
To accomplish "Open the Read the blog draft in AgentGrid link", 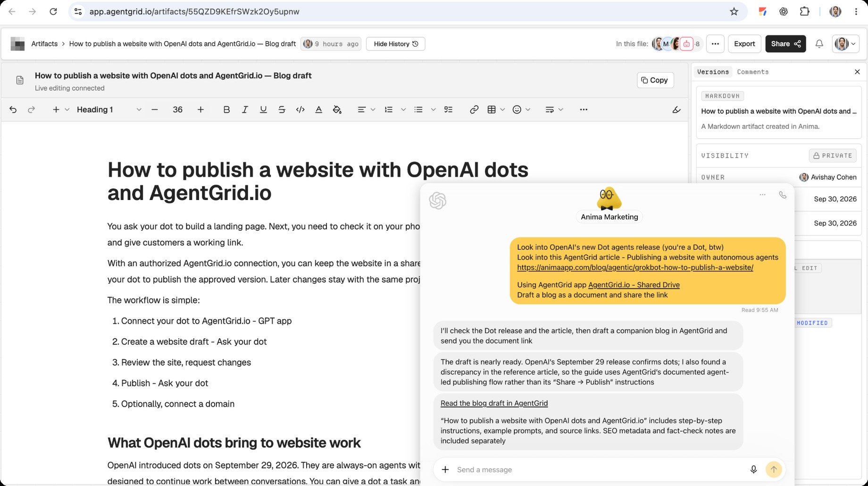I will [494, 403].
